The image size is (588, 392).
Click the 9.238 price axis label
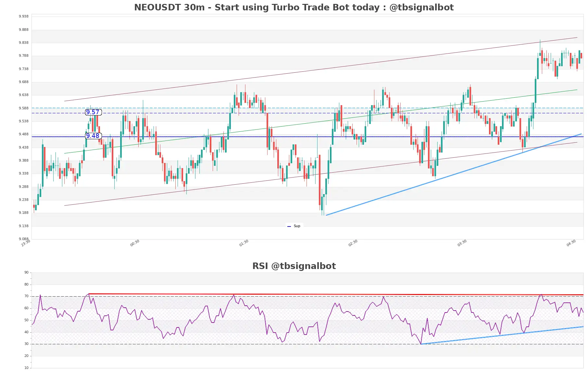point(24,200)
